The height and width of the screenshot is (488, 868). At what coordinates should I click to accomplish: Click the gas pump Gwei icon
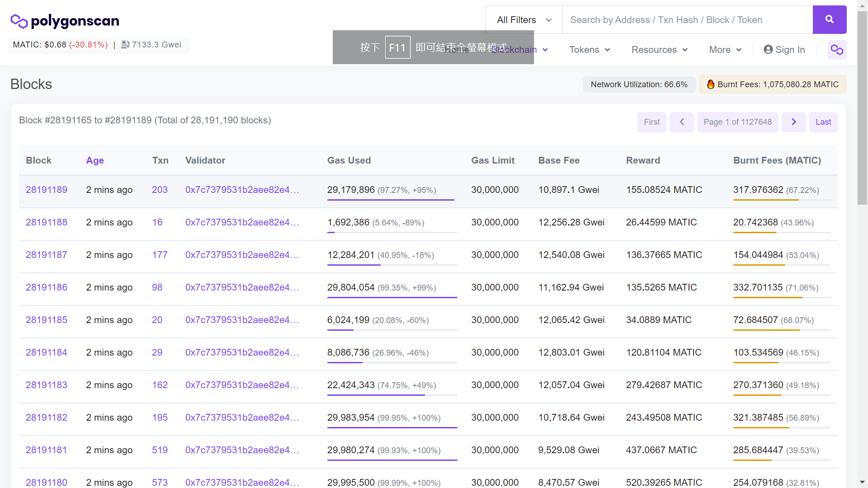coord(125,45)
